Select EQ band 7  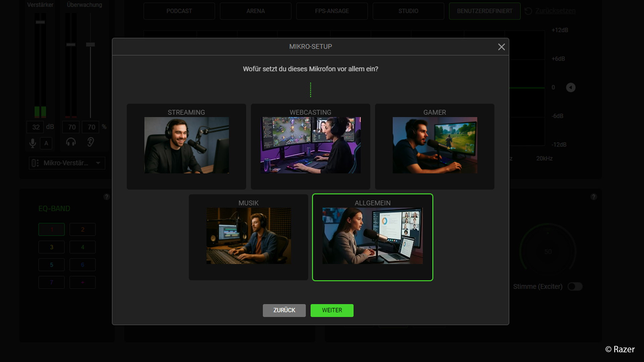point(52,282)
